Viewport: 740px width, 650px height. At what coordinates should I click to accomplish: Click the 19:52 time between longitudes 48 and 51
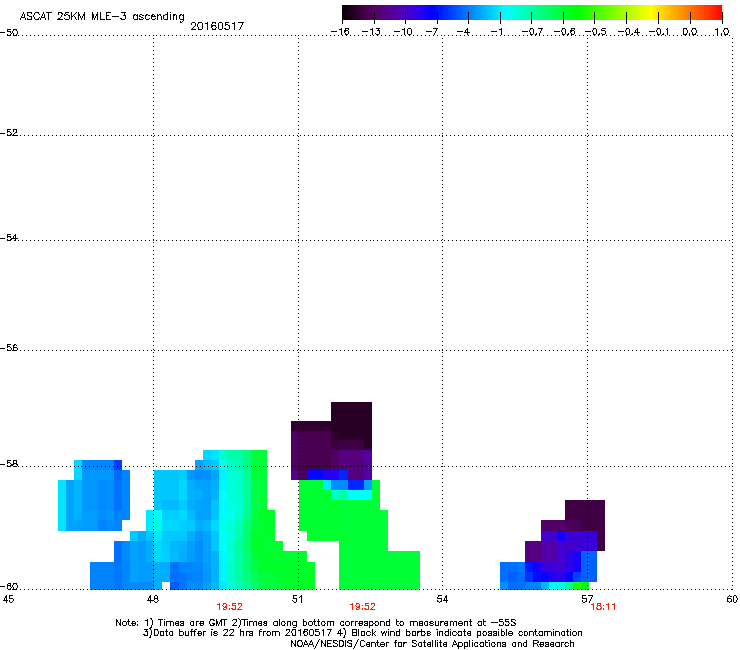229,607
